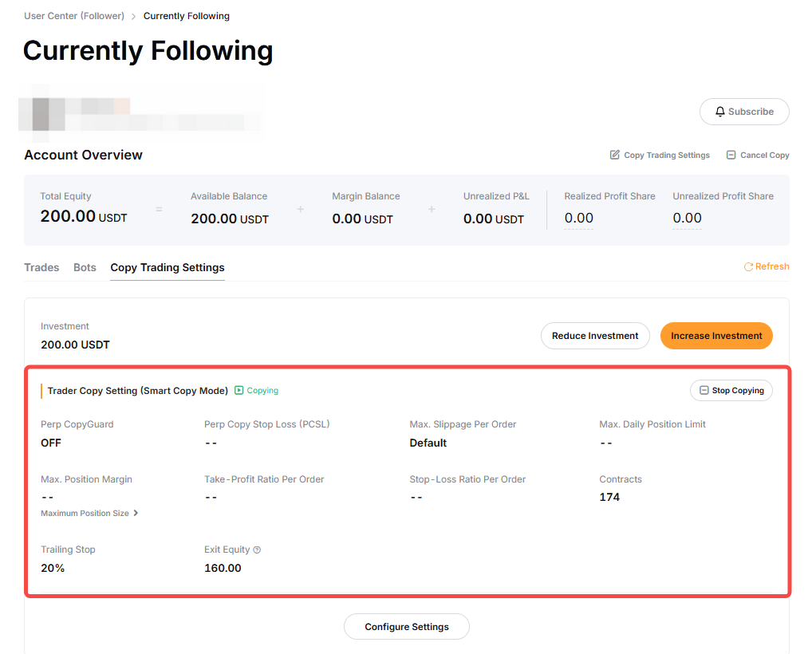Click the Unrealized Profit Share value
The image size is (812, 654).
point(687,219)
